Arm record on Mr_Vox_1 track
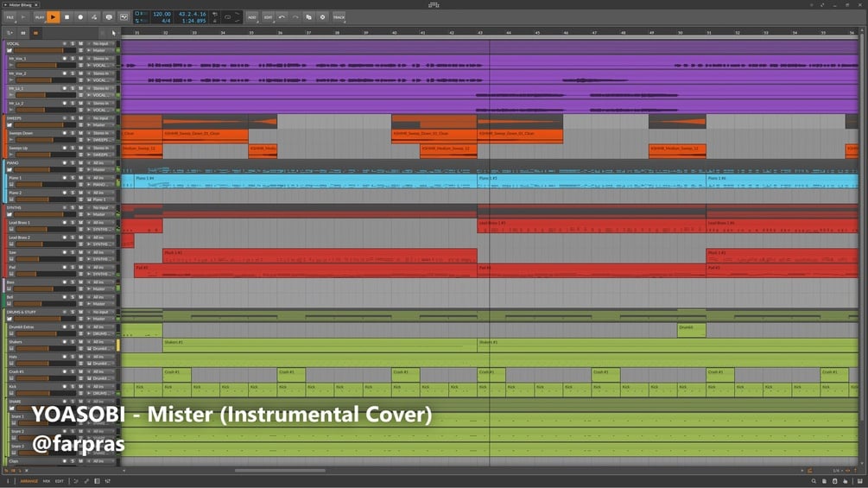Screen dimensions: 868x488 click(x=64, y=59)
